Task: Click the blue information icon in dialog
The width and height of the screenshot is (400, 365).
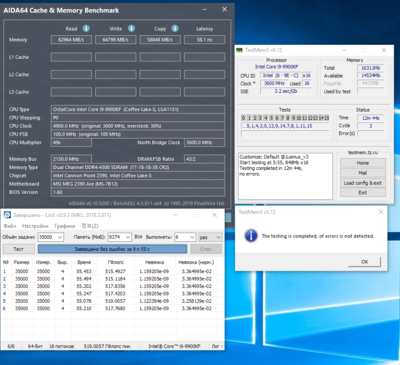Action: coord(251,236)
